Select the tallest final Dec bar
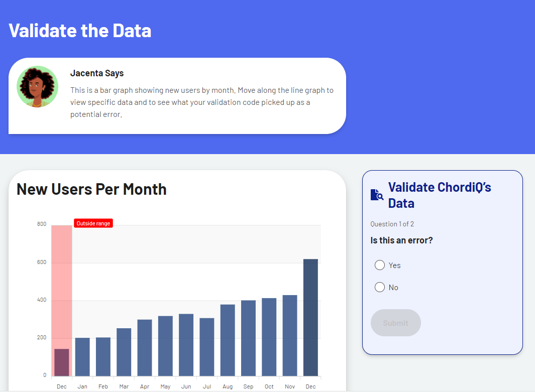 [310, 318]
